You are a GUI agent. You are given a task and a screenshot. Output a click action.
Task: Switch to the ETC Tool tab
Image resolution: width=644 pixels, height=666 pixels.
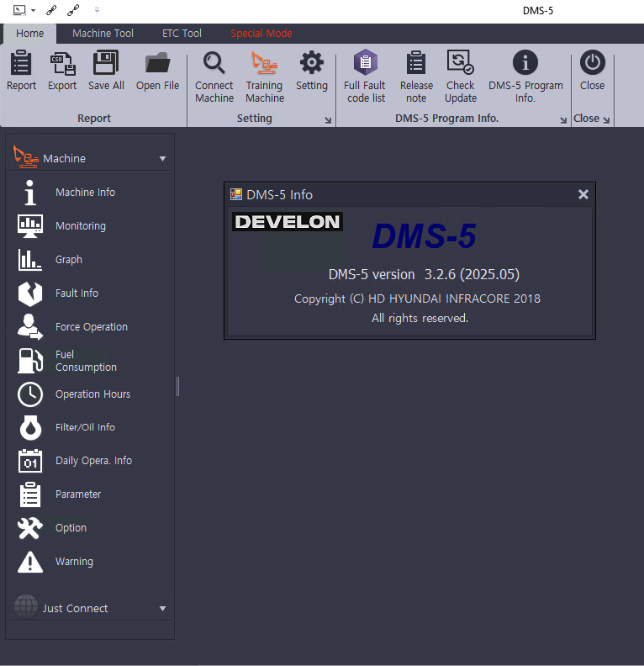pos(182,33)
